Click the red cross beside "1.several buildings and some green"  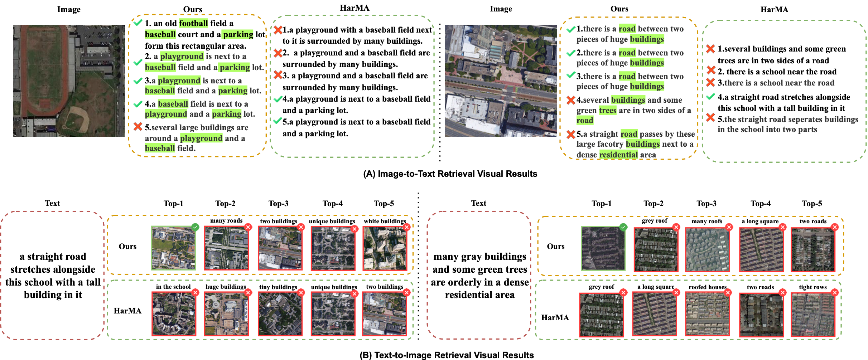[711, 49]
